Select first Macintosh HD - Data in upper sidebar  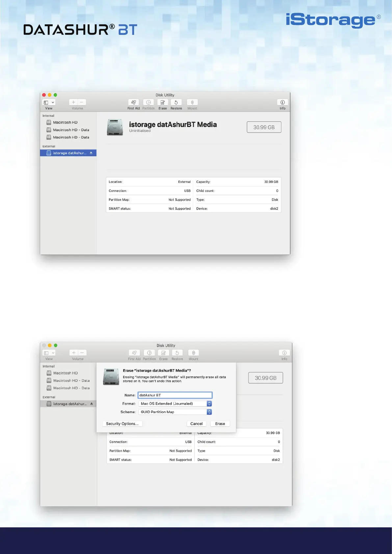tap(68, 130)
